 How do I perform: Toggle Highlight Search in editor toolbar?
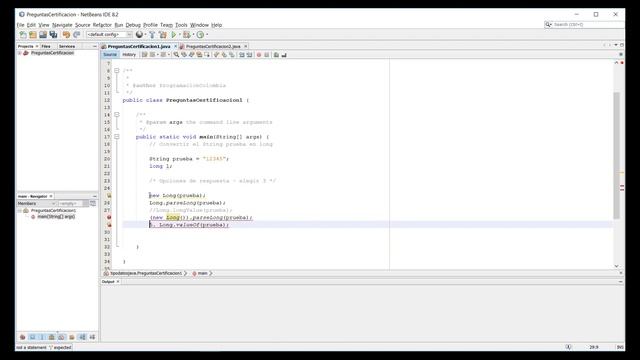tap(199, 55)
